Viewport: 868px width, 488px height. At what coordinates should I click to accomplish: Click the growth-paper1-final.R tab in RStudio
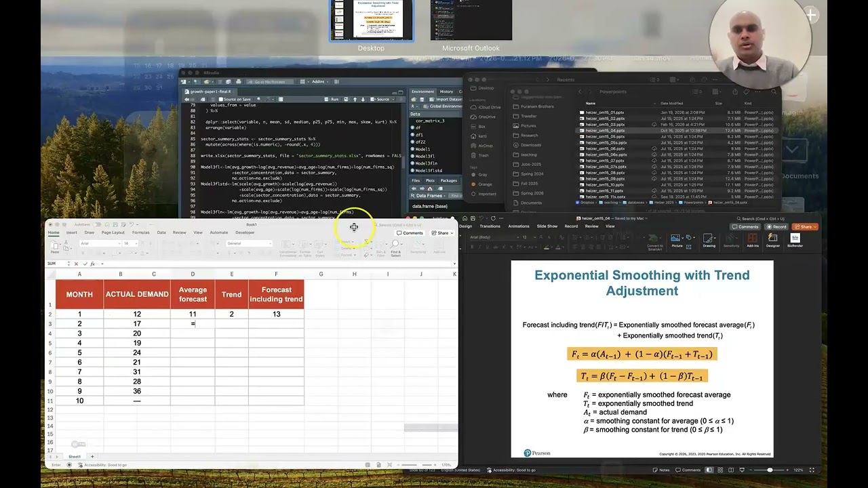pyautogui.click(x=210, y=91)
